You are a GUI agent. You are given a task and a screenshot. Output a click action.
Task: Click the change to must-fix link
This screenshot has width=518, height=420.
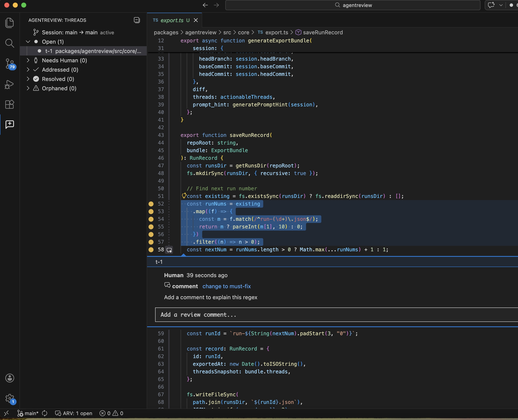pyautogui.click(x=226, y=286)
